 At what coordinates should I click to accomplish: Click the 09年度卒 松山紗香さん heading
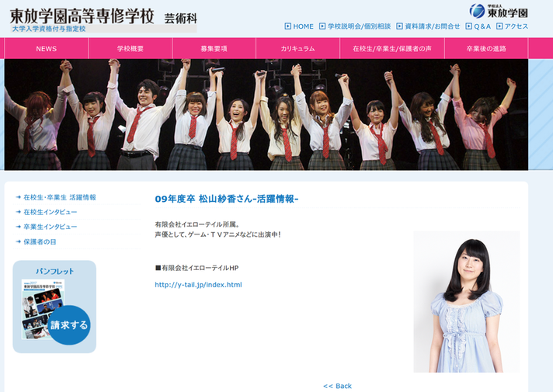click(x=227, y=199)
